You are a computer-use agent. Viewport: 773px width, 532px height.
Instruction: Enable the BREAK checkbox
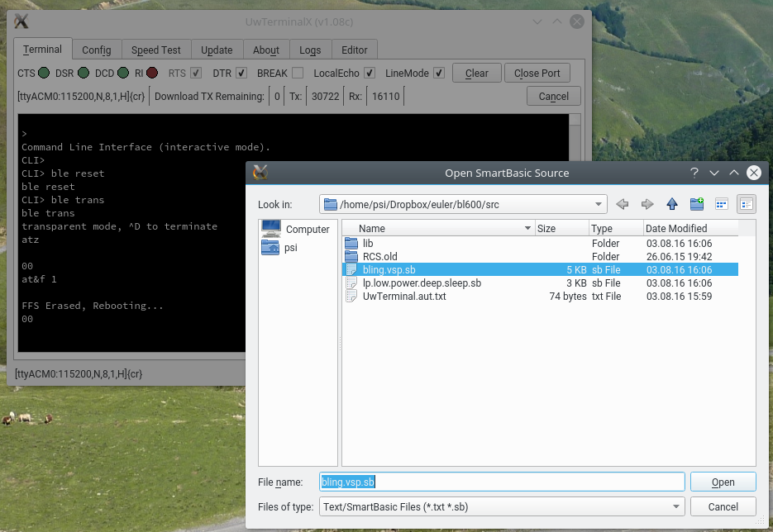(298, 73)
